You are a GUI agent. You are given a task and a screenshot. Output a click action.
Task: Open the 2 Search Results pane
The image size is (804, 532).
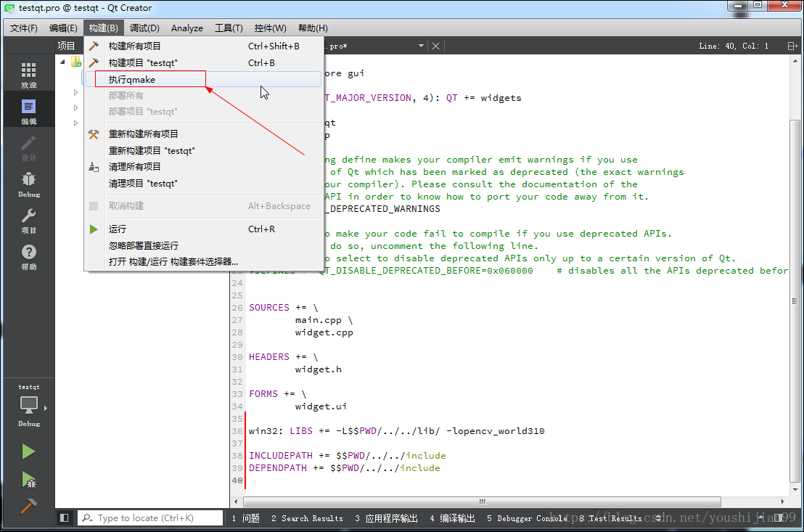click(307, 518)
